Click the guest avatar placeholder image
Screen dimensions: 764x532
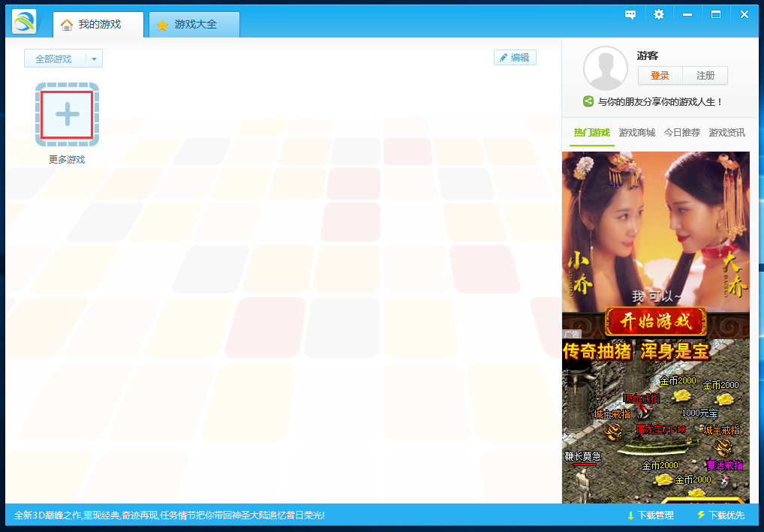click(x=606, y=68)
